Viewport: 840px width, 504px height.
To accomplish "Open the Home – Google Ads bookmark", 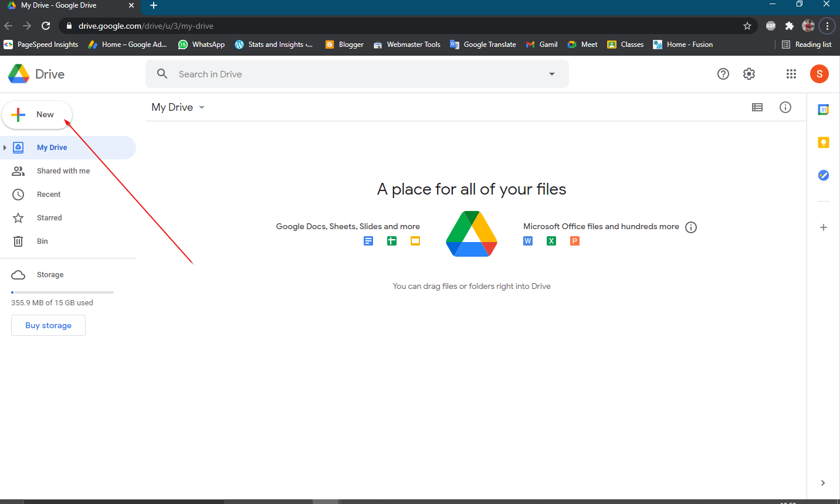I will pos(127,45).
